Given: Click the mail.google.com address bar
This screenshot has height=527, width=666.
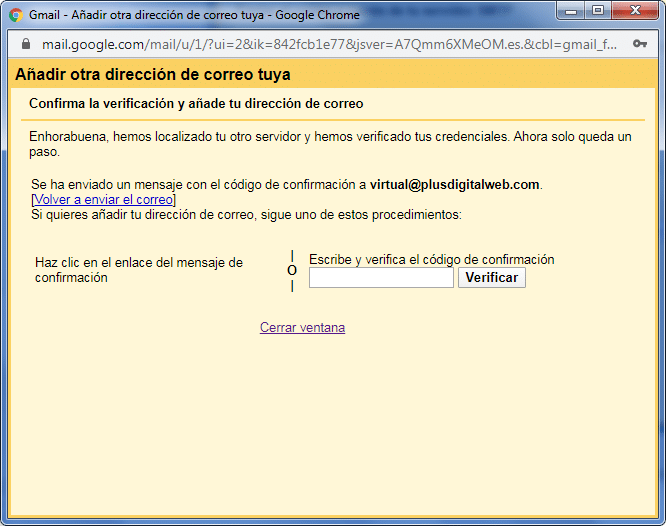Looking at the screenshot, I should (x=320, y=45).
